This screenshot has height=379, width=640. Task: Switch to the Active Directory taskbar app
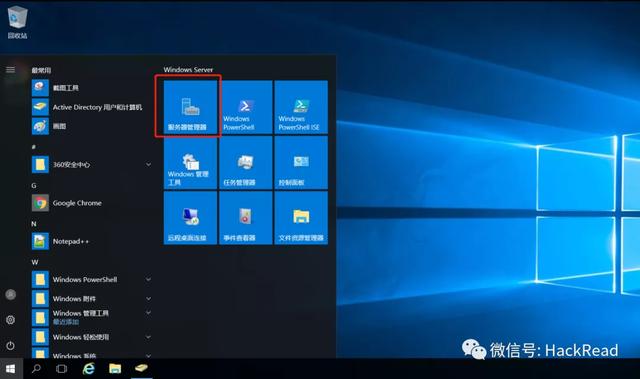tap(141, 369)
